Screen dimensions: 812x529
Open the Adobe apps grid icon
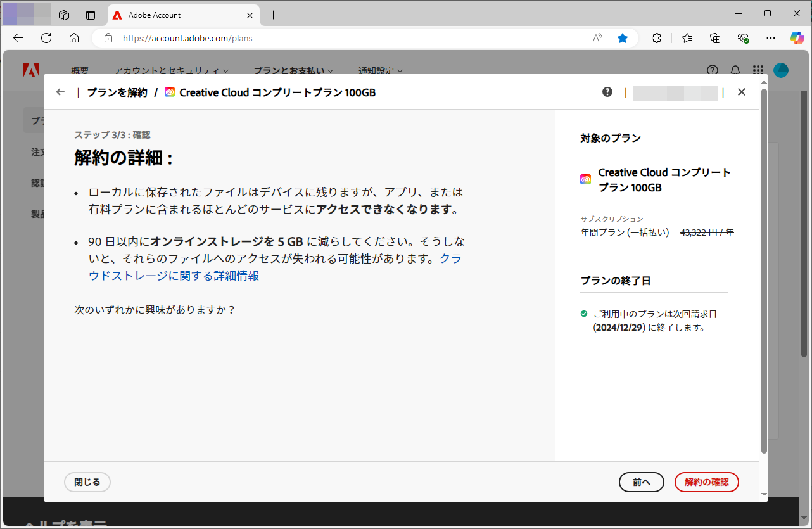click(x=758, y=70)
